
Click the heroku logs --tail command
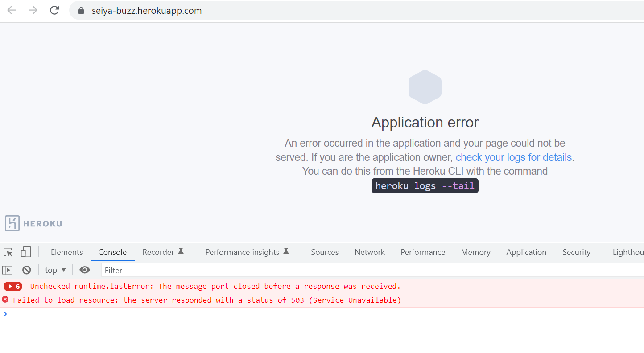(425, 185)
